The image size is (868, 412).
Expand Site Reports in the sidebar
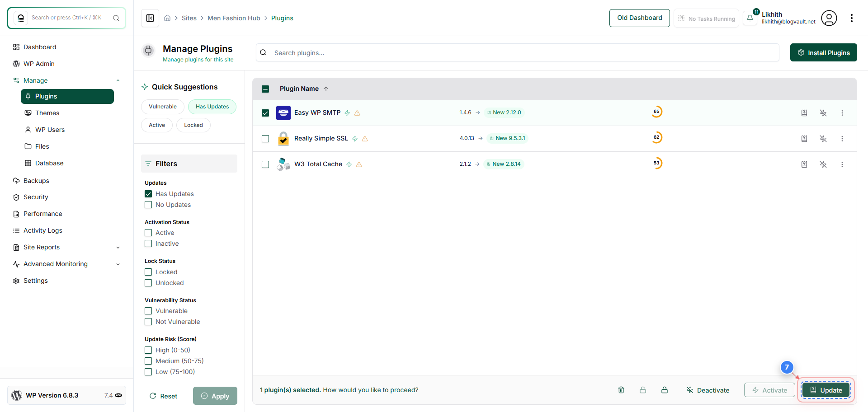click(118, 247)
